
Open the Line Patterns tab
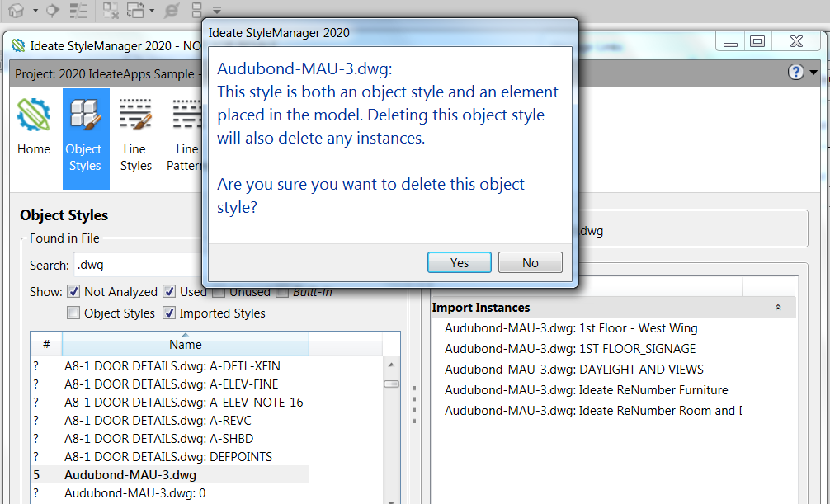(x=185, y=135)
